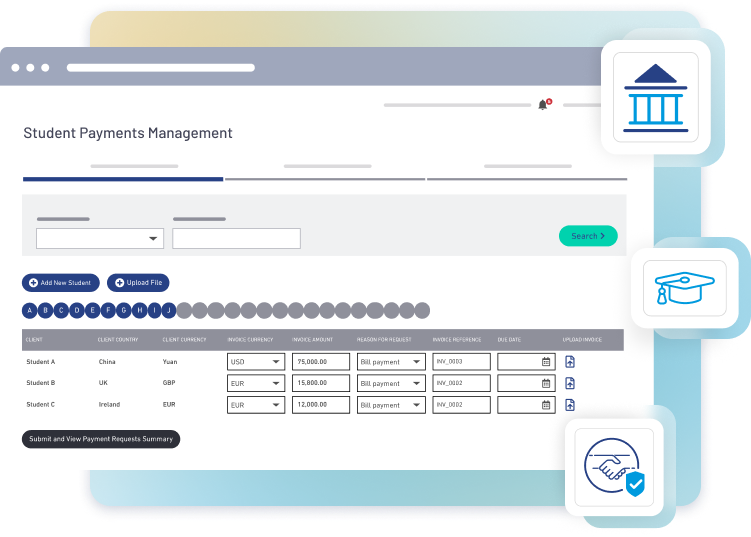The width and height of the screenshot is (751, 537).
Task: Click the graduation cap icon card
Action: 684,288
